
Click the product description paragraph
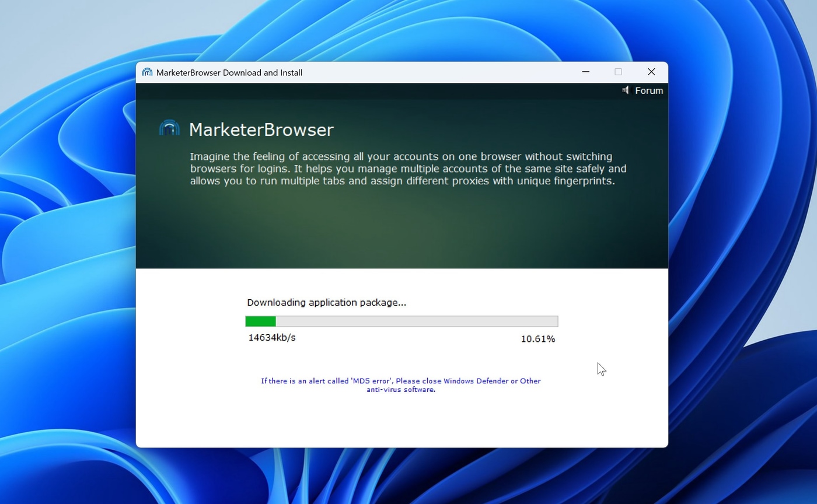(x=408, y=169)
